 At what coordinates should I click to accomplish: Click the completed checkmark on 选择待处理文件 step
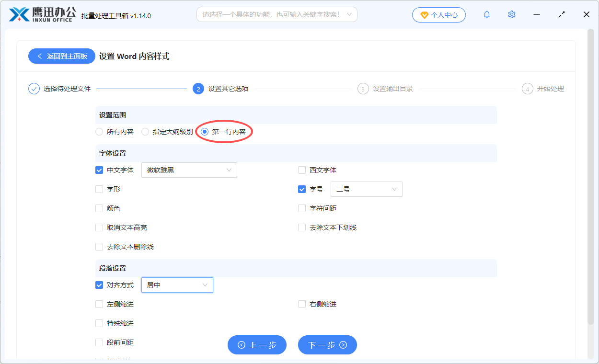33,88
